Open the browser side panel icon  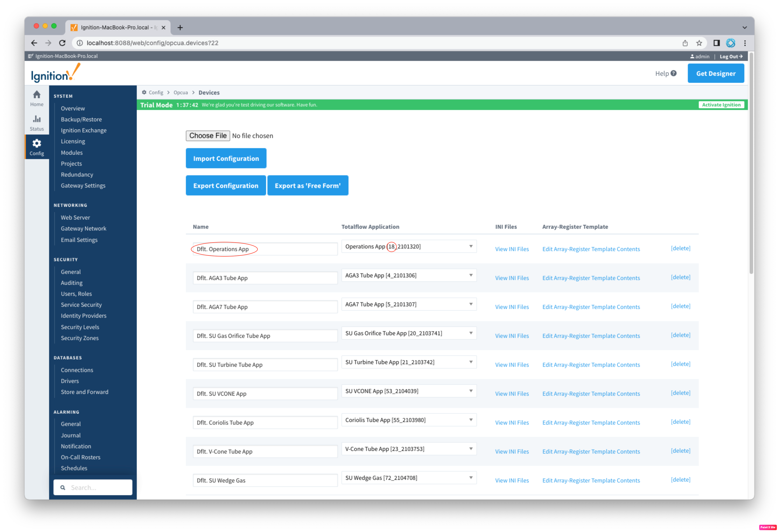(x=716, y=43)
